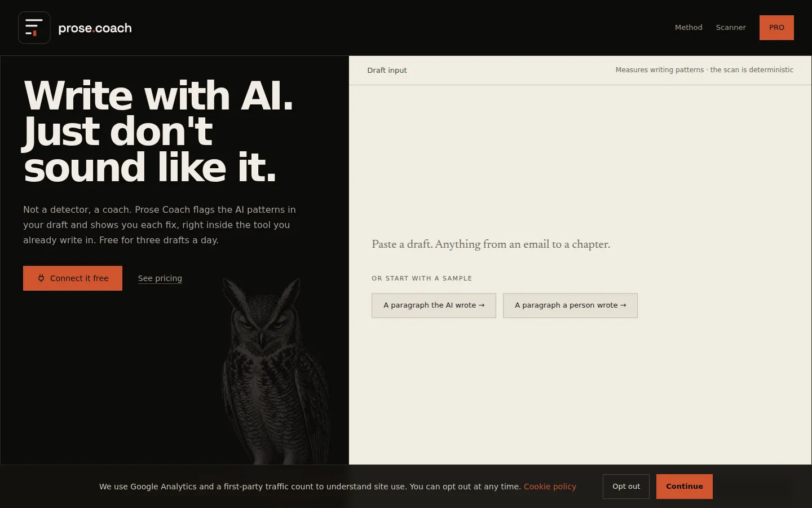The height and width of the screenshot is (508, 812).
Task: Open the Scanner nav link
Action: coord(731,28)
